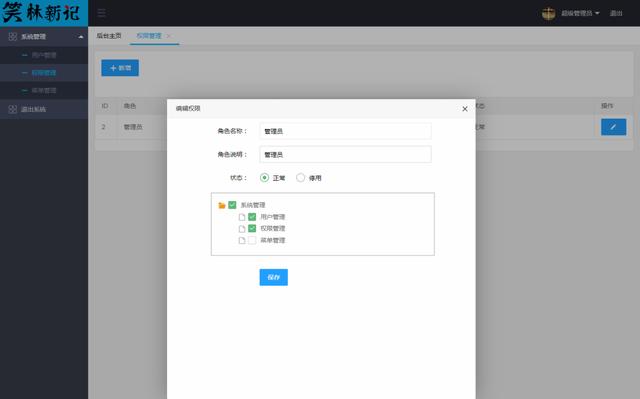The width and height of the screenshot is (640, 399).
Task: Close the 编辑权限 dialog
Action: [465, 109]
